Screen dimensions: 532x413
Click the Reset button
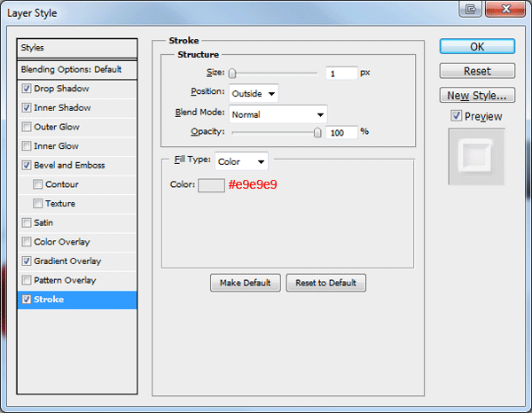pyautogui.click(x=477, y=71)
